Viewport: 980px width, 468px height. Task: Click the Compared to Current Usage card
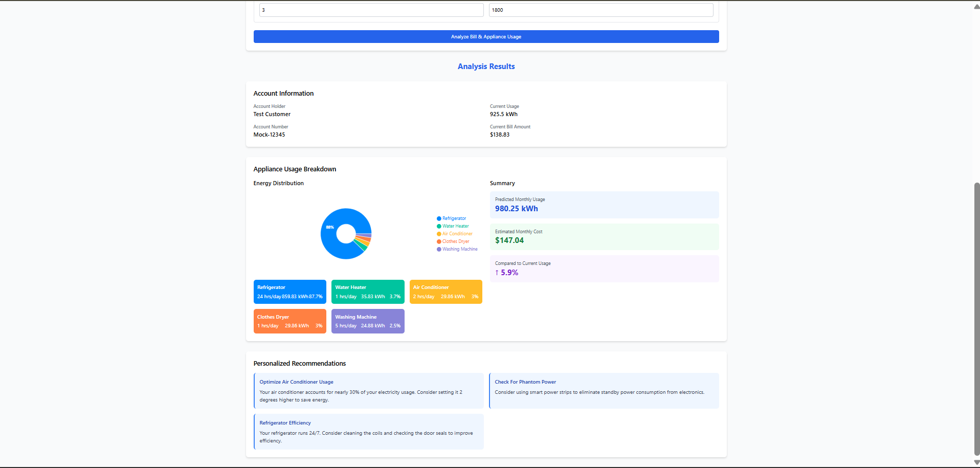coord(604,269)
